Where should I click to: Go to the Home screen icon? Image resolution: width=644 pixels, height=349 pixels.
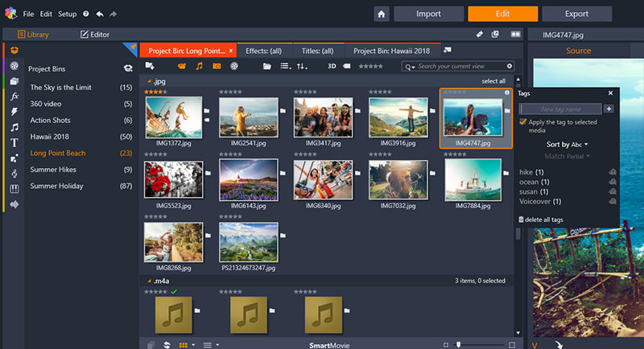[382, 14]
